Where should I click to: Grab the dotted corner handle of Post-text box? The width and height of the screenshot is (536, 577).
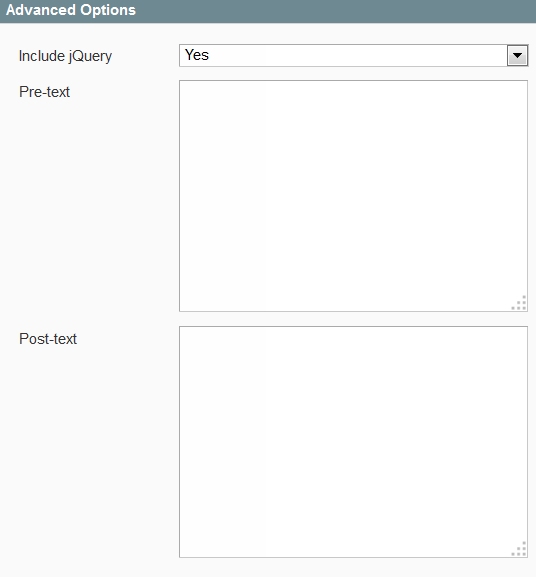pyautogui.click(x=519, y=549)
